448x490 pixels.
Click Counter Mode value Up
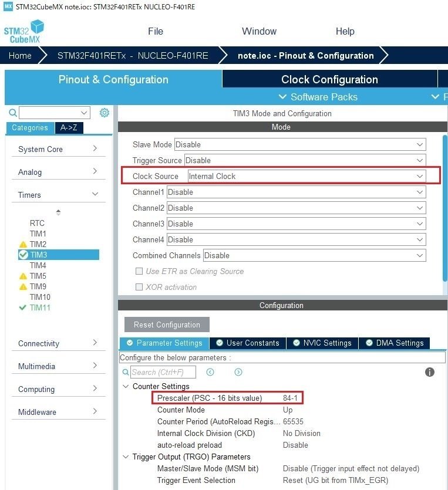(288, 410)
